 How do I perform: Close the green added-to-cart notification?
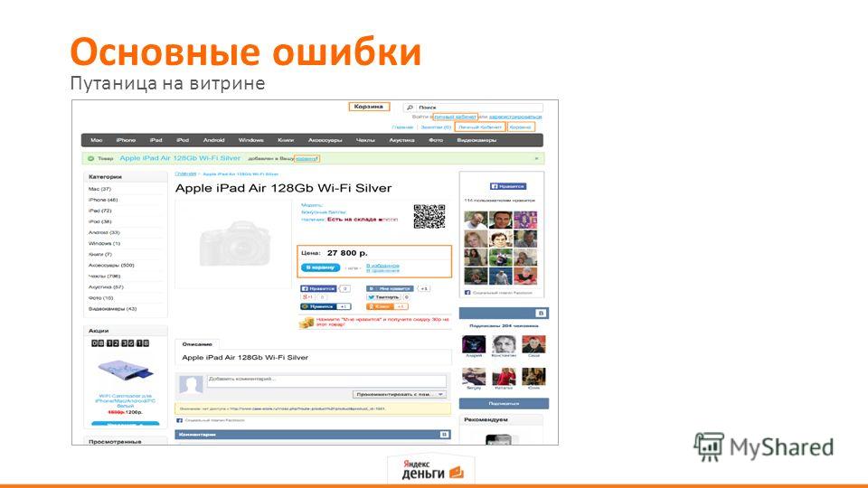(536, 159)
